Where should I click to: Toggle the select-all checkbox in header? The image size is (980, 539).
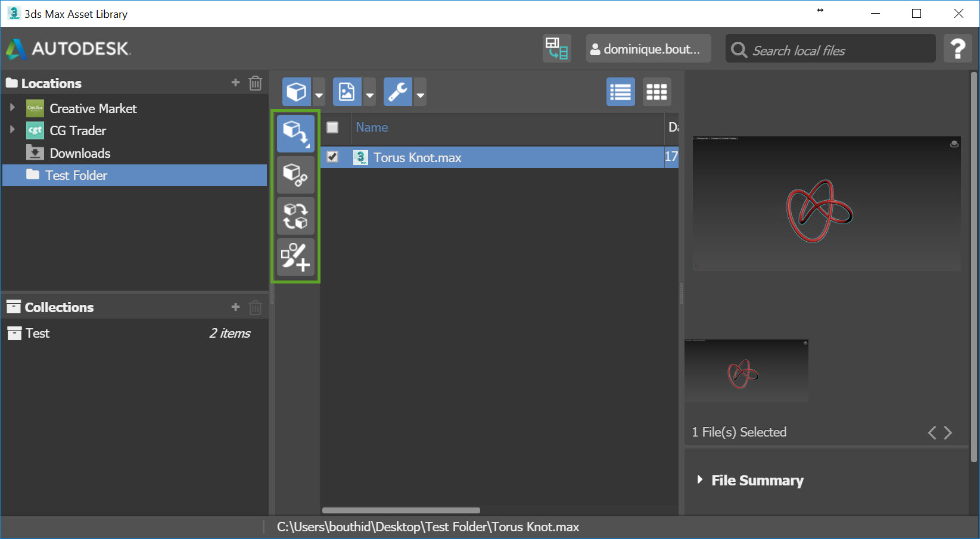point(332,127)
